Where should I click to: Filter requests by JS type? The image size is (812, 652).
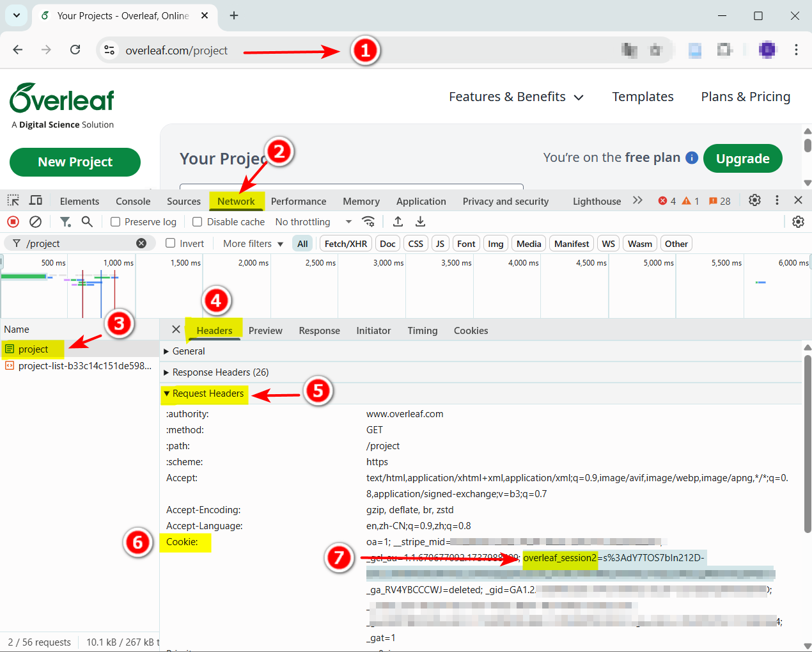pyautogui.click(x=440, y=244)
